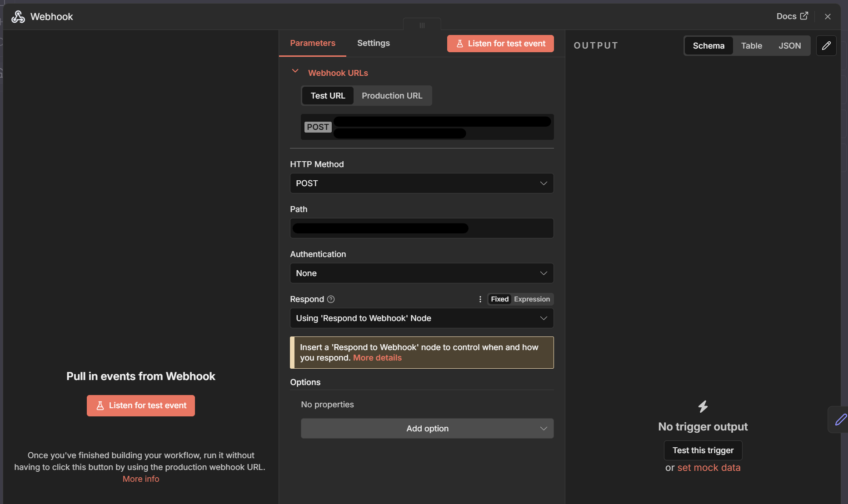The image size is (848, 504).
Task: Click the pencil edit output icon
Action: 826,45
